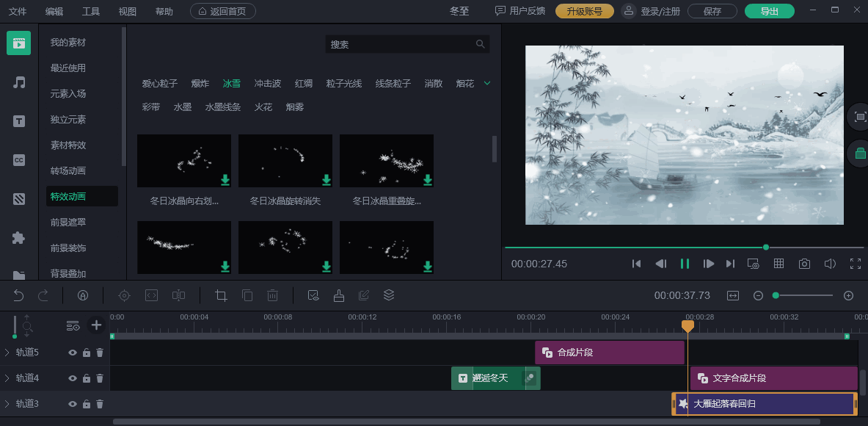Open the 文件 menu
Screen dimensions: 868x426
(18, 11)
